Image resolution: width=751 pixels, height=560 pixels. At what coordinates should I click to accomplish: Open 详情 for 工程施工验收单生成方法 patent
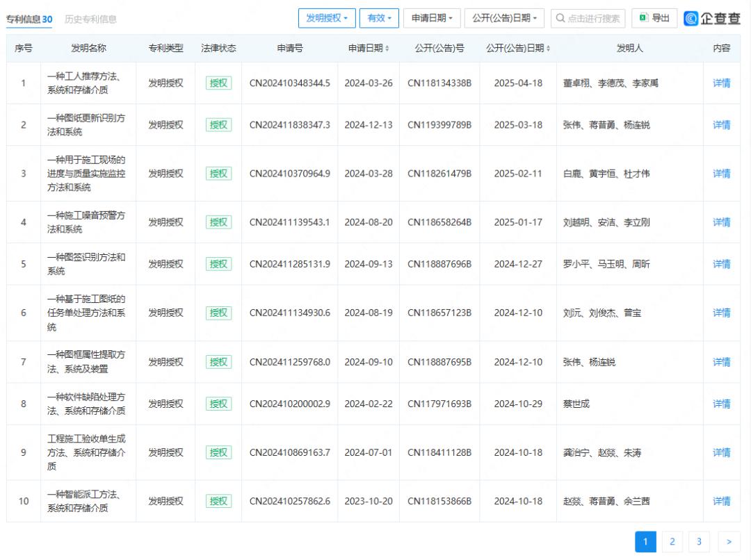[x=721, y=452]
